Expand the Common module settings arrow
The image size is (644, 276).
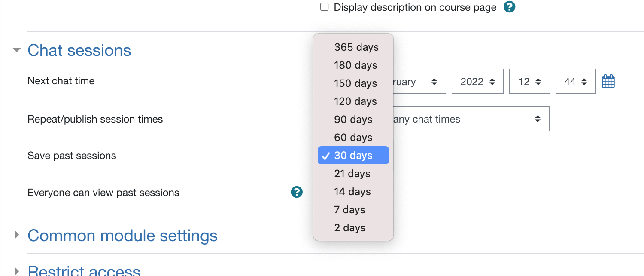17,235
